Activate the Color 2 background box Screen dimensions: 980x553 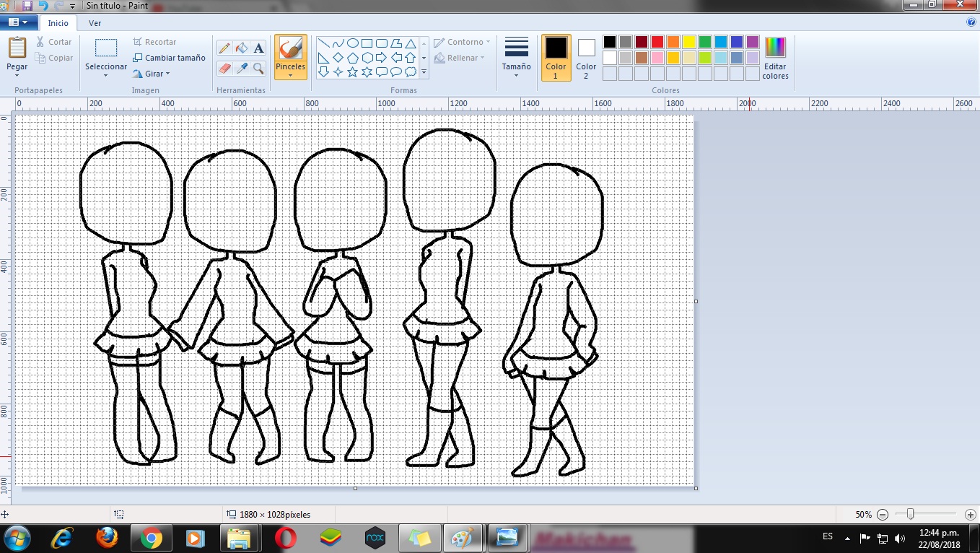tap(586, 57)
